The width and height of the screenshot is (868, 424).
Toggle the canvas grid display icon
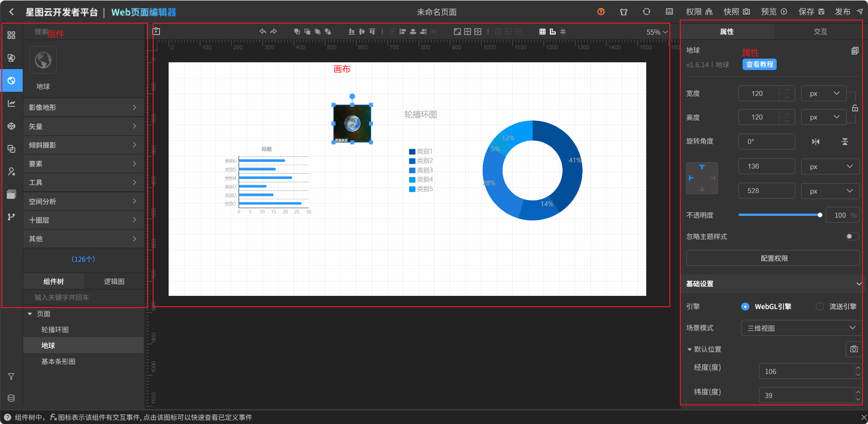click(542, 31)
